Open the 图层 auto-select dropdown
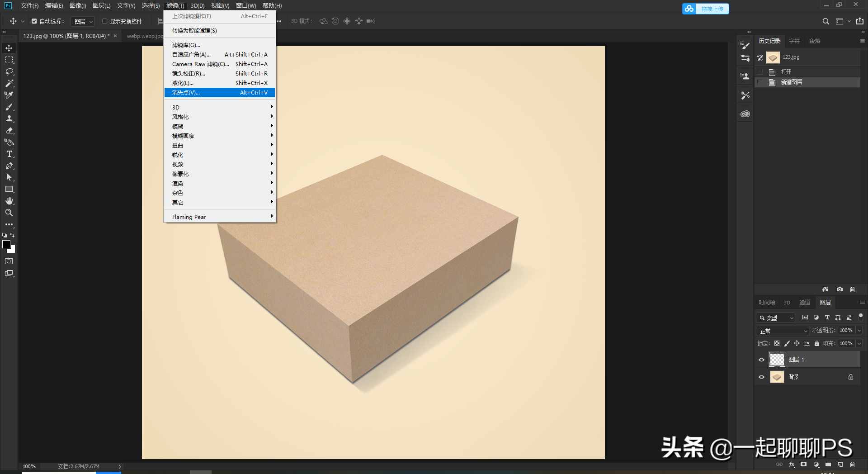Viewport: 868px width, 474px height. tap(83, 21)
